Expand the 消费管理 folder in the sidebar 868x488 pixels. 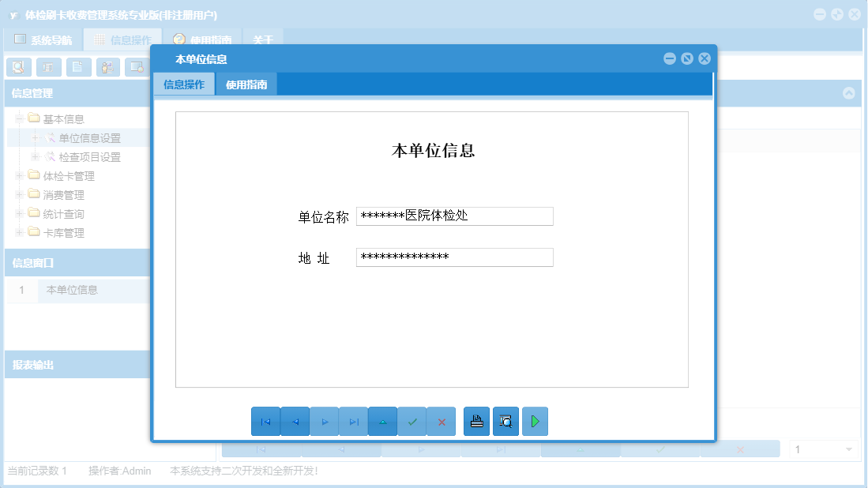(x=17, y=194)
